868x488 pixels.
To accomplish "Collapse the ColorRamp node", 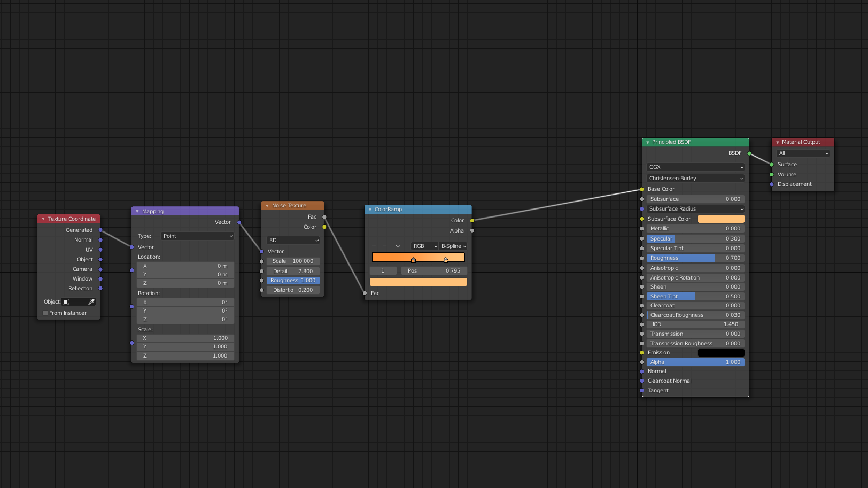I will 370,210.
